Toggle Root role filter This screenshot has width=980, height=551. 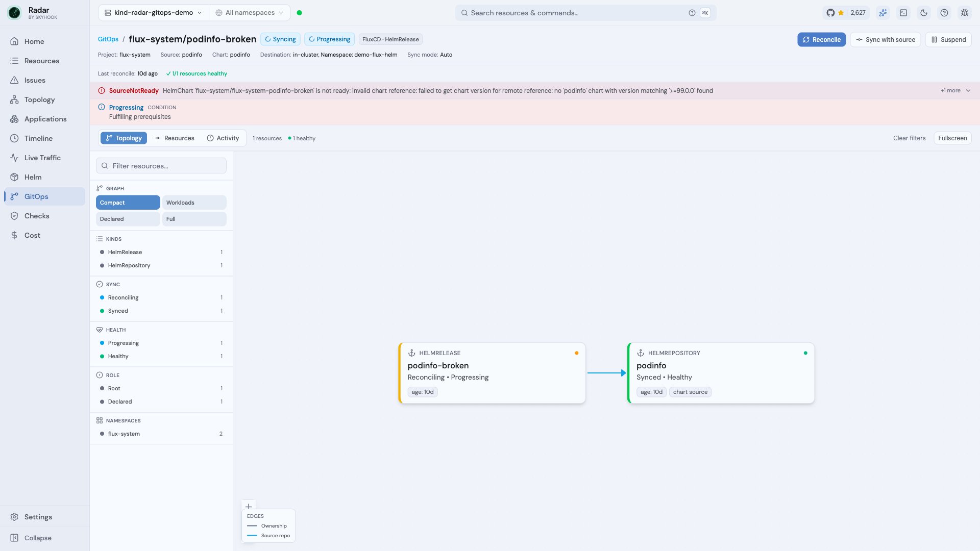(x=161, y=388)
